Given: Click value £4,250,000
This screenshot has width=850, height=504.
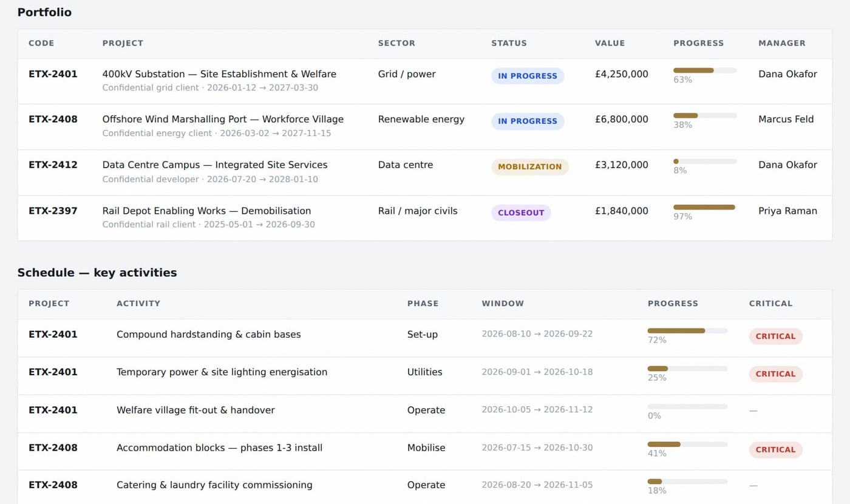Looking at the screenshot, I should pyautogui.click(x=622, y=74).
